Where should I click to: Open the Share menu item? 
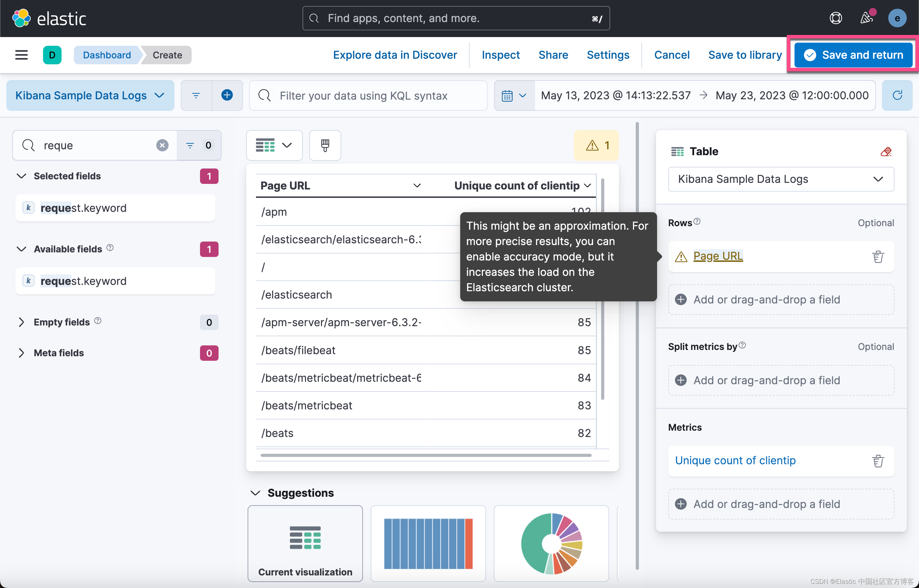[553, 55]
